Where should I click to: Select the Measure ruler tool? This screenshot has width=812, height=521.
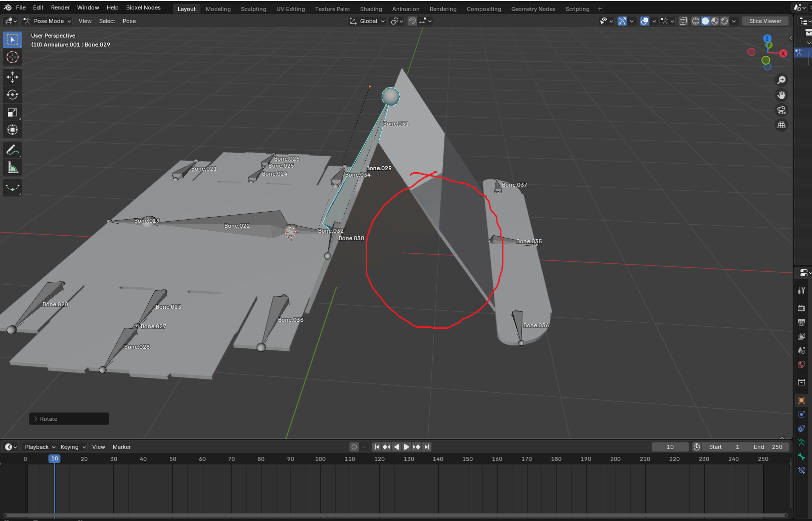tap(13, 168)
